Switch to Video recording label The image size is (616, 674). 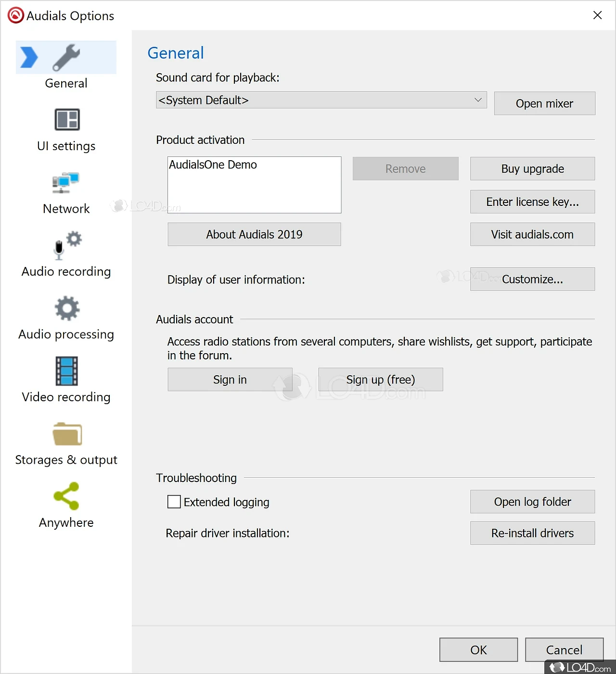click(x=66, y=397)
